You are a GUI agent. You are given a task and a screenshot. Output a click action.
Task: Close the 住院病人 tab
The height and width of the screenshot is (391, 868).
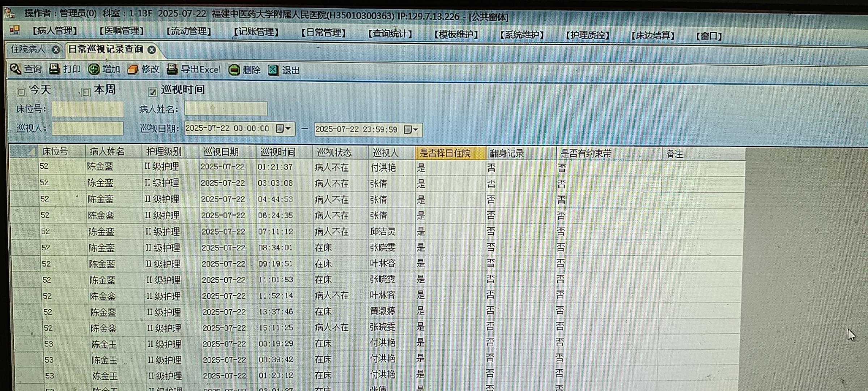click(56, 50)
